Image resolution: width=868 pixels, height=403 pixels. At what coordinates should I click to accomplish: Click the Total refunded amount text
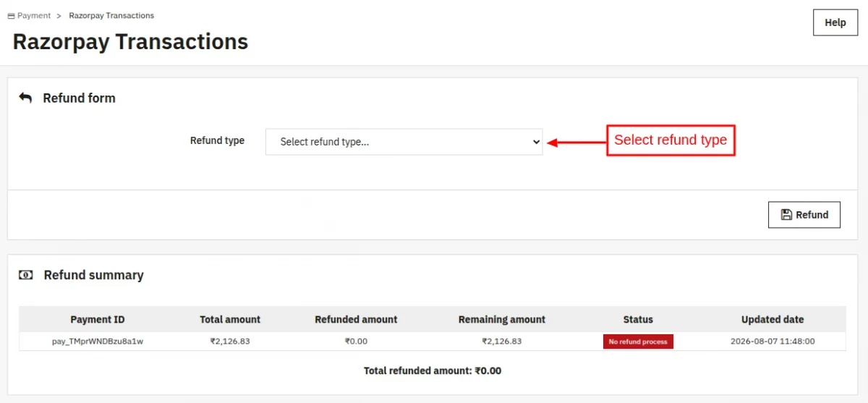(433, 370)
